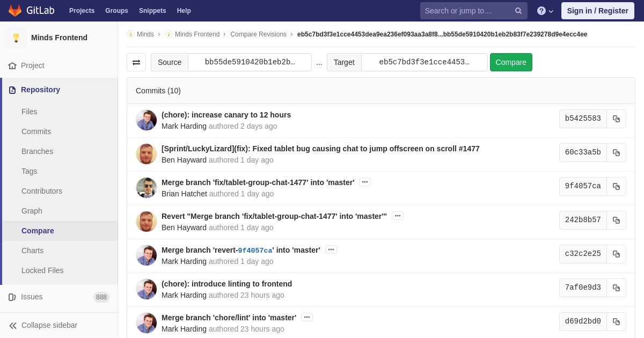This screenshot has width=644, height=338.
Task: Copy commit SHA 7af0e9d3
Action: [617, 288]
